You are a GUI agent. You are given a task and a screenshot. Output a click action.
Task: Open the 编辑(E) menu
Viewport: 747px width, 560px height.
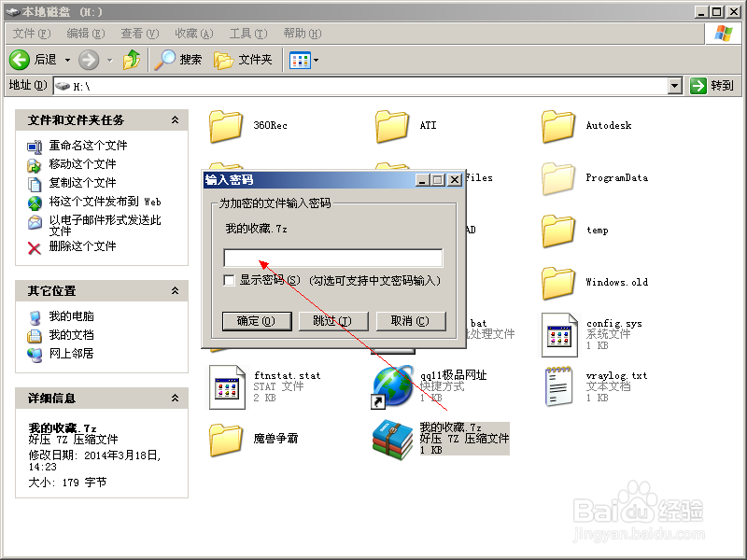86,34
